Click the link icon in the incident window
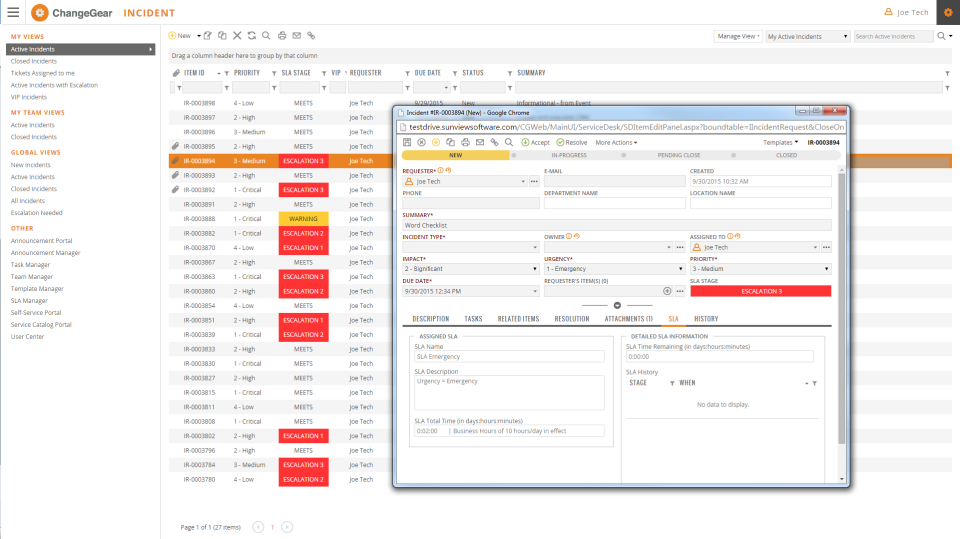This screenshot has height=539, width=960. point(495,142)
